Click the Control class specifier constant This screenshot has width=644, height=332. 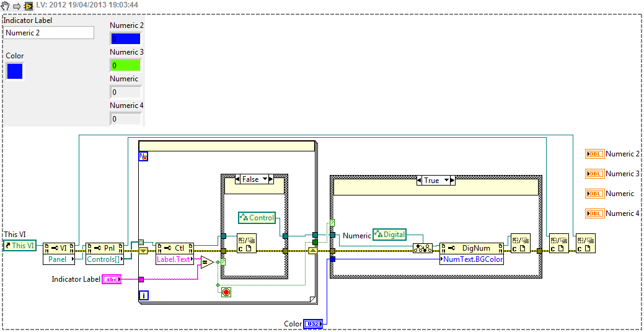(x=257, y=218)
